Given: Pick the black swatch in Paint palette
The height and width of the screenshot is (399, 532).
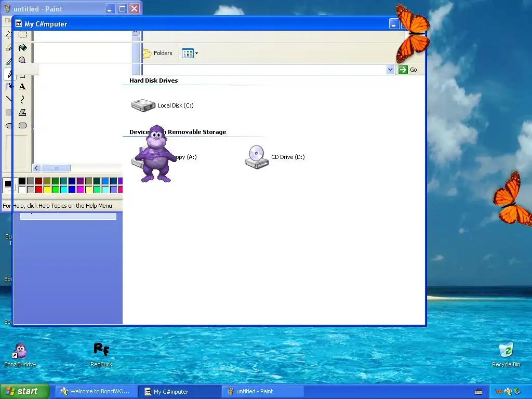Looking at the screenshot, I should 22,181.
